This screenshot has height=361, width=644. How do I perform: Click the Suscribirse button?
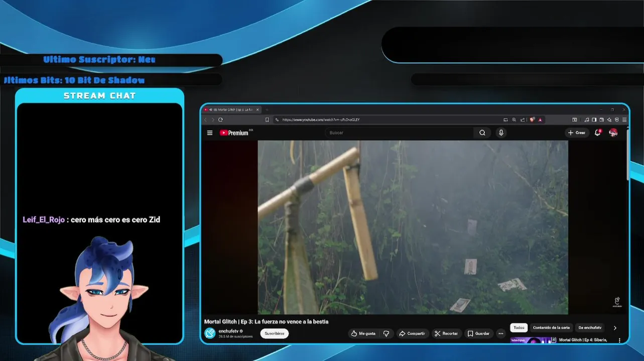click(x=275, y=333)
